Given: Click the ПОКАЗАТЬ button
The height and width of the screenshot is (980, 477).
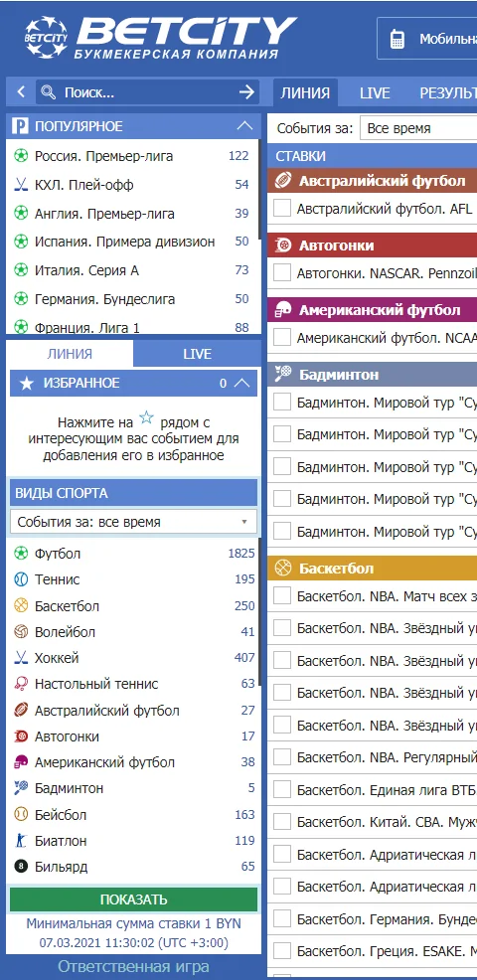Looking at the screenshot, I should point(133,899).
